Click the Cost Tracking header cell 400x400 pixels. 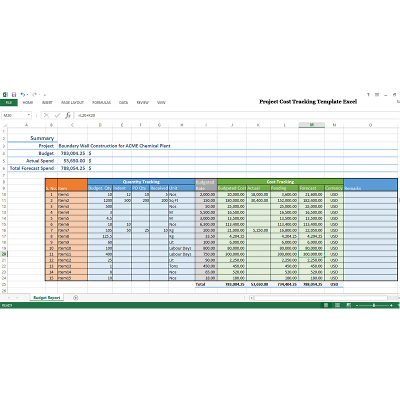click(x=280, y=182)
